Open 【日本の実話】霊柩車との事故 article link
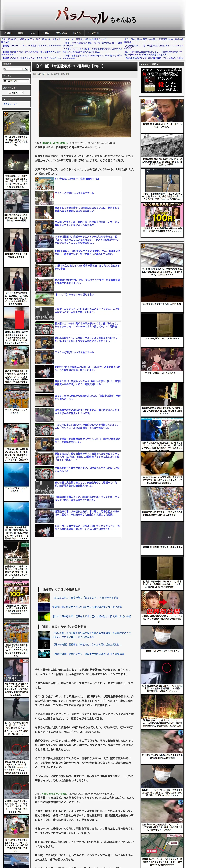 tap(87, 645)
